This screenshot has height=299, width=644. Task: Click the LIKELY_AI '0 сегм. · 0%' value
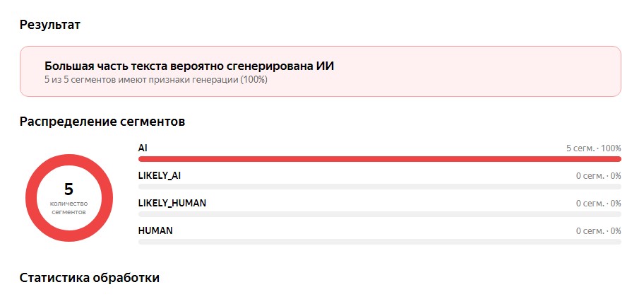(598, 176)
